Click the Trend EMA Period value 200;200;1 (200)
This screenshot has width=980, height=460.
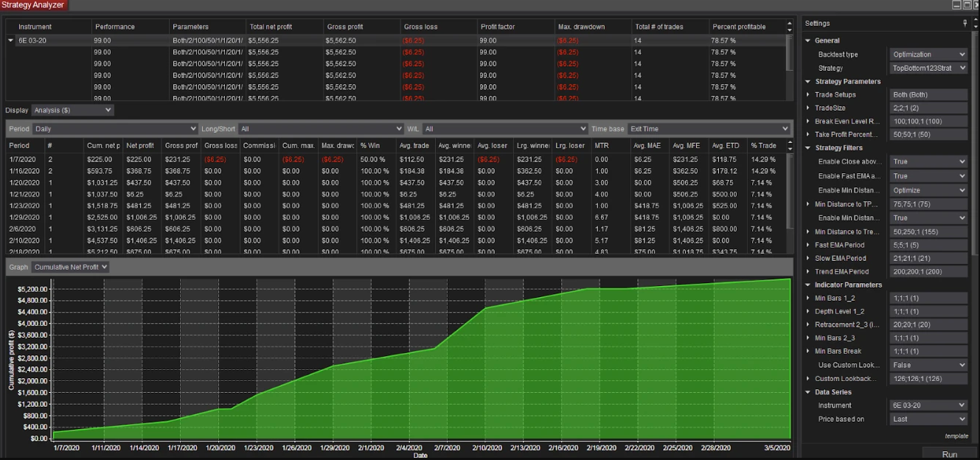point(928,271)
